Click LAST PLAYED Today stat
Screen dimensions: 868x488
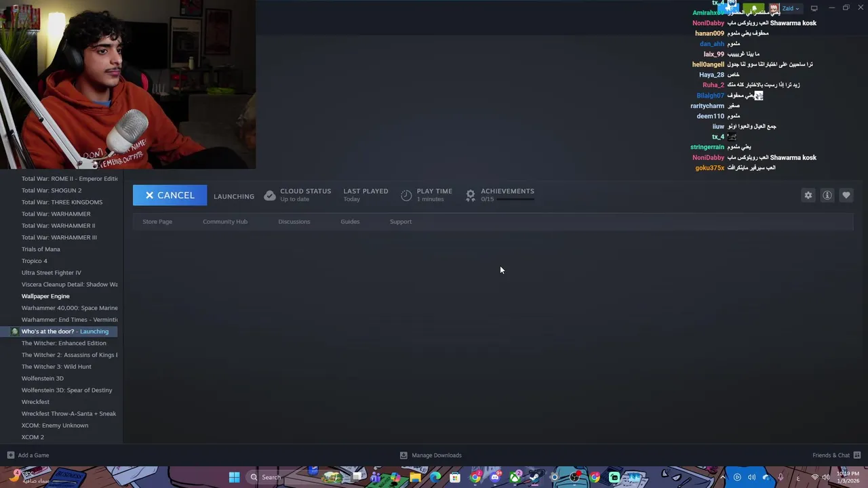point(366,195)
